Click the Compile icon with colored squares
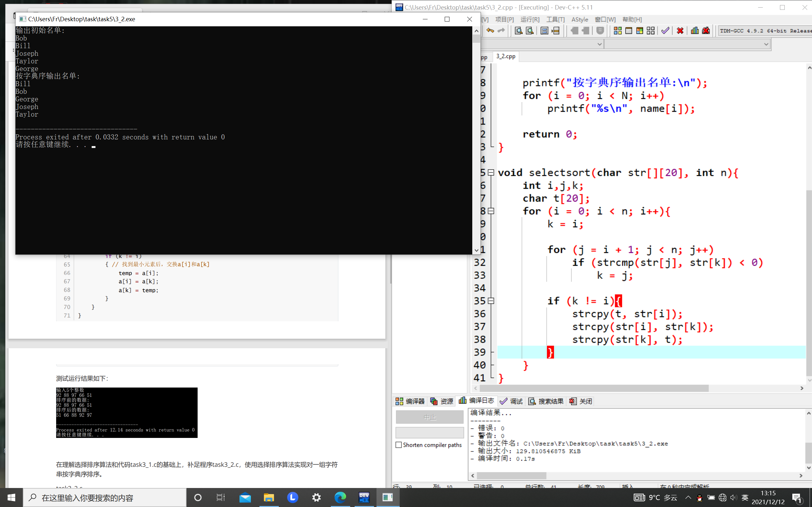The width and height of the screenshot is (812, 507). (x=617, y=31)
